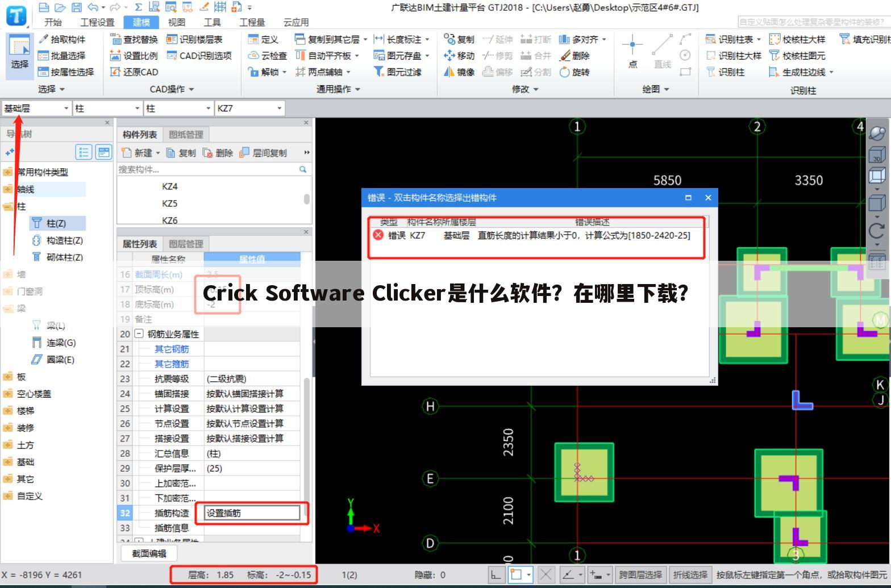The image size is (891, 588).
Task: Expand the 长度标注 dropdown
Action: click(x=427, y=39)
